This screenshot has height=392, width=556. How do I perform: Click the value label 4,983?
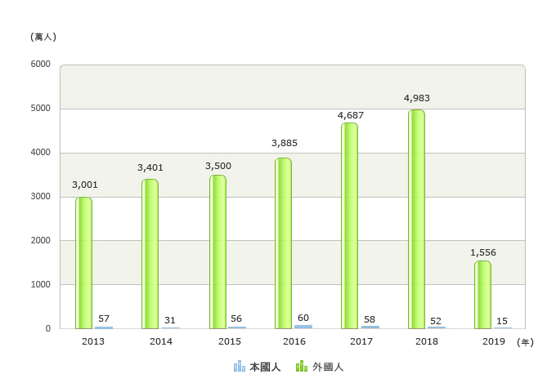(417, 98)
